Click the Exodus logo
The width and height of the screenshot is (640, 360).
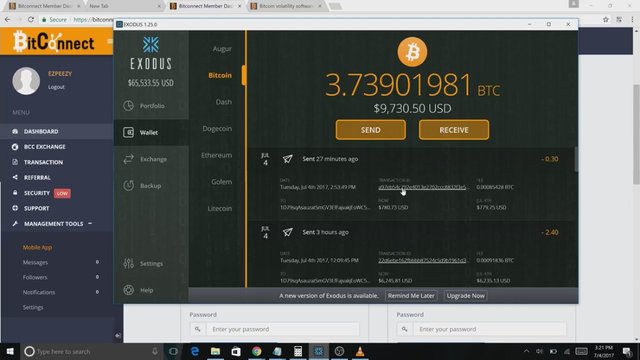(151, 53)
